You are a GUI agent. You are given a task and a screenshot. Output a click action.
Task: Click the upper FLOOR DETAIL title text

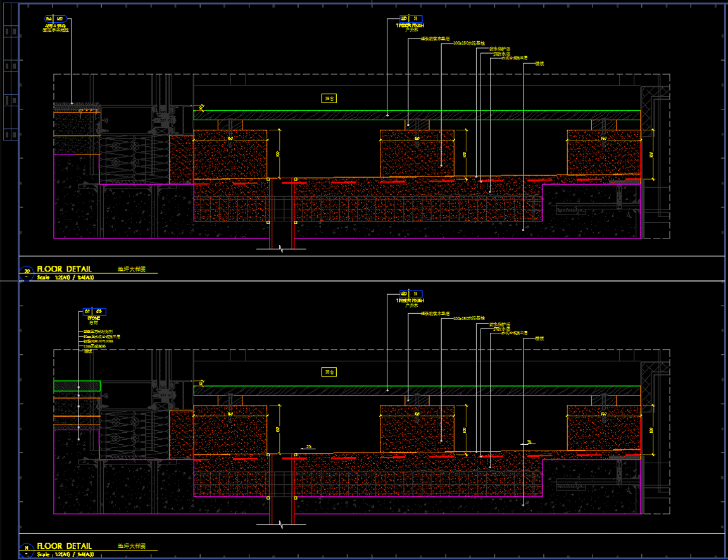coord(64,270)
